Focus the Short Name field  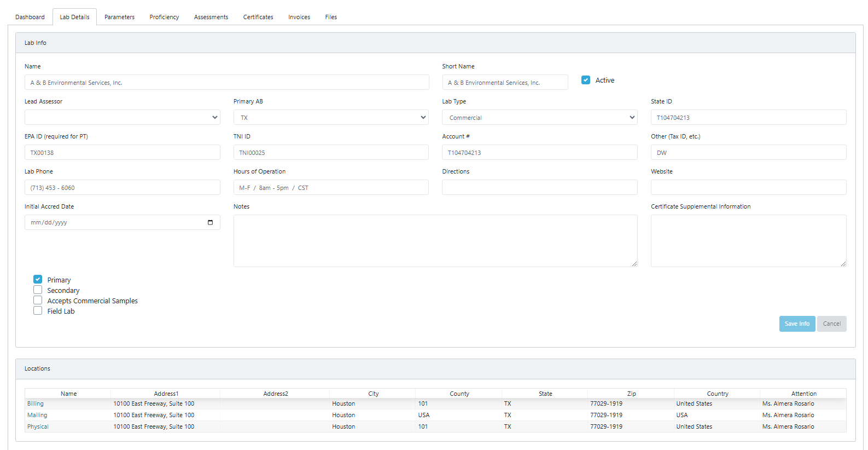coord(505,82)
